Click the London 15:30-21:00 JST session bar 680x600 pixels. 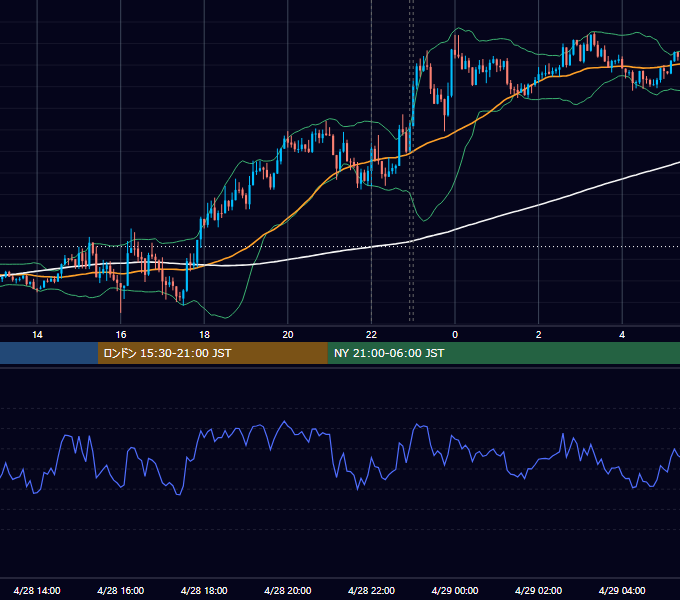click(212, 353)
